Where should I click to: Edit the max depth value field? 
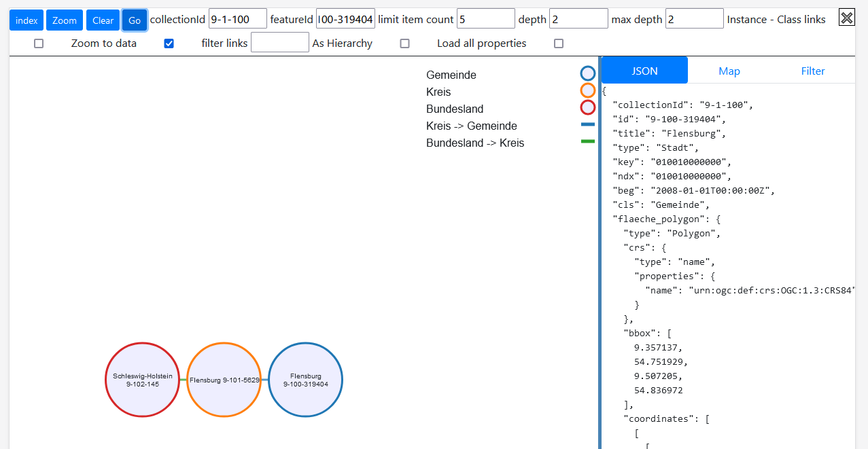point(695,19)
